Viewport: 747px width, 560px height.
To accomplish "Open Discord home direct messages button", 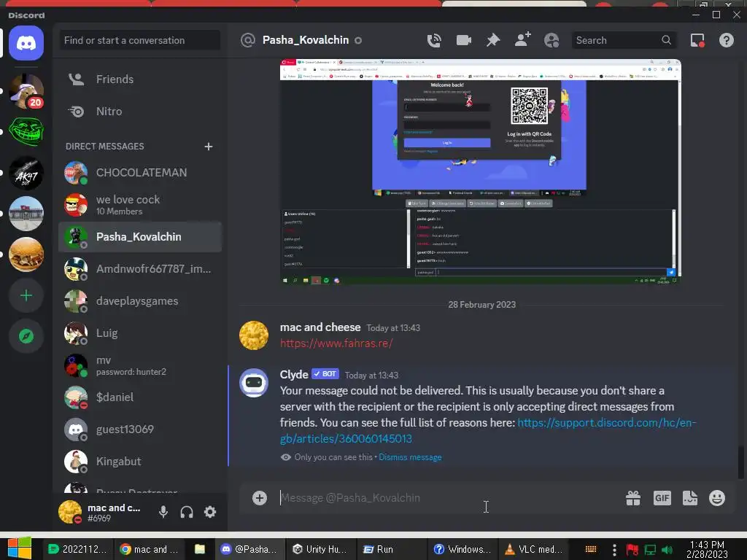I will [26, 43].
